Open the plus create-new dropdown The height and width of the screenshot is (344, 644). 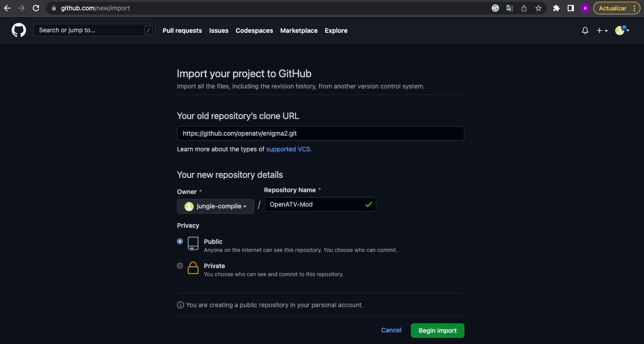[x=602, y=31]
